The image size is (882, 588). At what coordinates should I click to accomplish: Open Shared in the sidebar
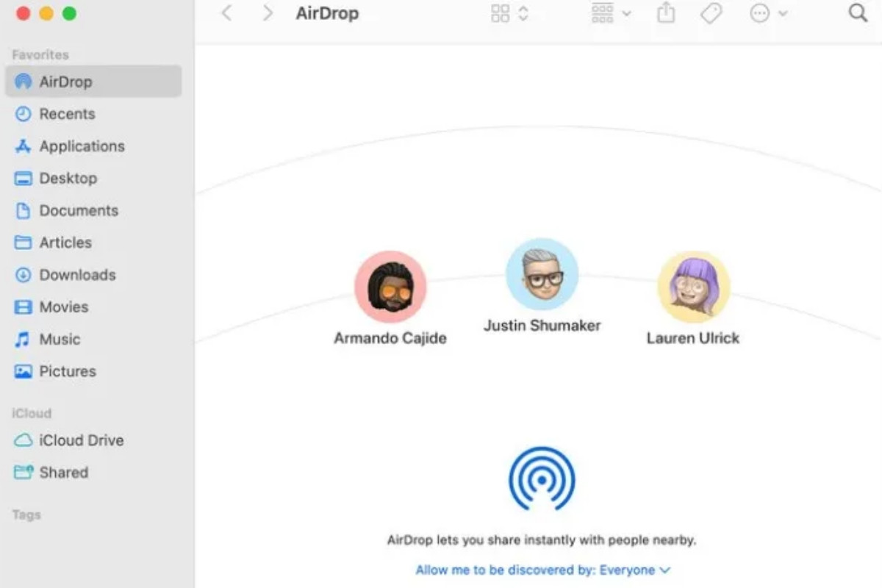coord(64,473)
